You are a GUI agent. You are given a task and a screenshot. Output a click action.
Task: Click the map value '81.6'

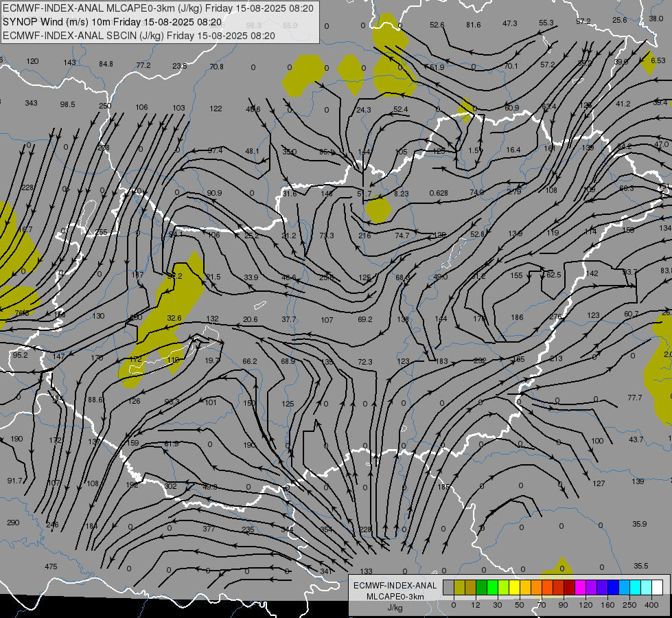coord(473,25)
